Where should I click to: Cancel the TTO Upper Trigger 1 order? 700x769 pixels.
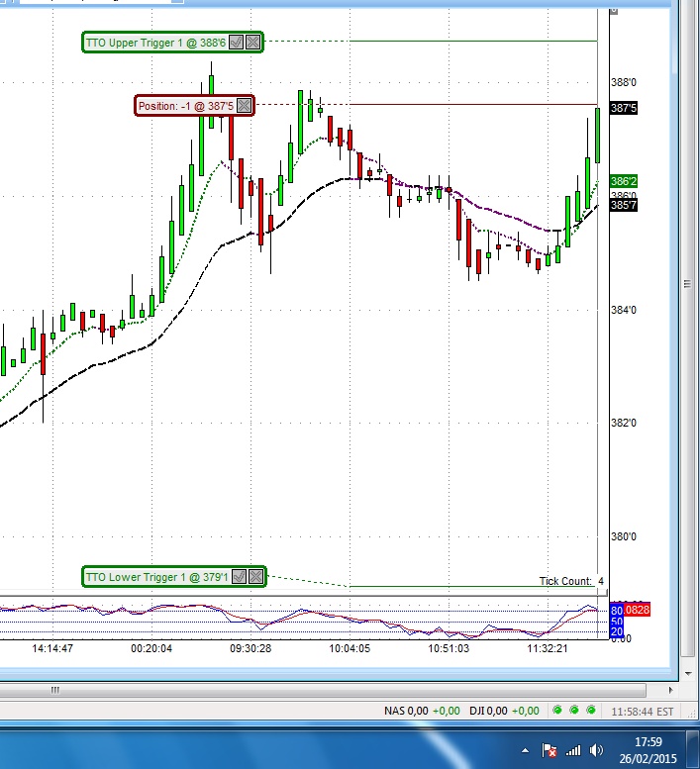(x=252, y=43)
